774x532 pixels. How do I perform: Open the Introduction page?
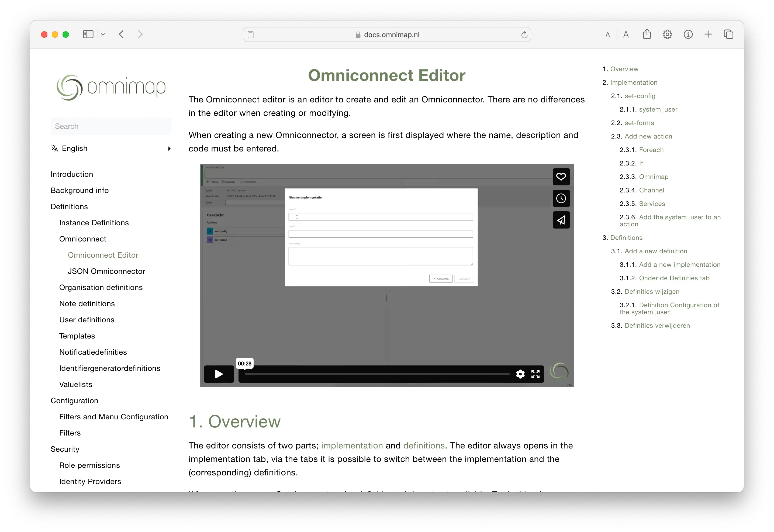(x=72, y=174)
